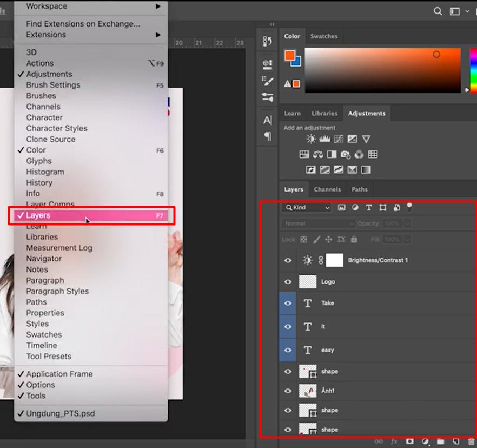Open the blending mode dropdown showing Normal
Image resolution: width=477 pixels, height=448 pixels.
pos(317,223)
